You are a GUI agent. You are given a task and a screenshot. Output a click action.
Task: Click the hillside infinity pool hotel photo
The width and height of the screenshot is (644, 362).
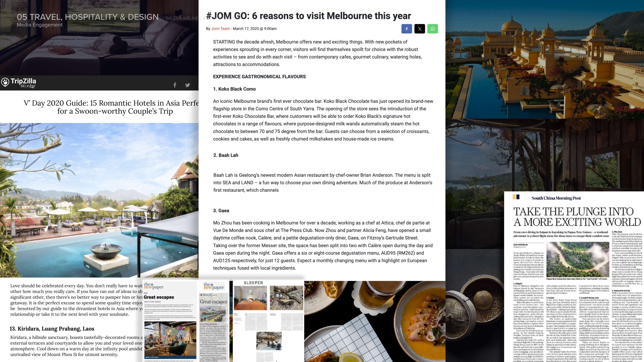(x=99, y=200)
